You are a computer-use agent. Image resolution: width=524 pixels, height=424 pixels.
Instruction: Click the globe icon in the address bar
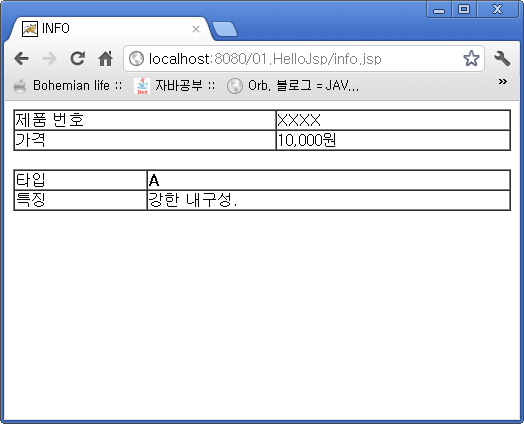click(x=136, y=59)
